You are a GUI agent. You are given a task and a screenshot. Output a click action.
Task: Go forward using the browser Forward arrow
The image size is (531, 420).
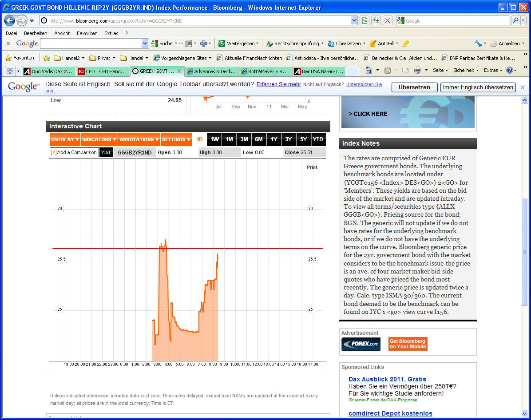point(22,21)
